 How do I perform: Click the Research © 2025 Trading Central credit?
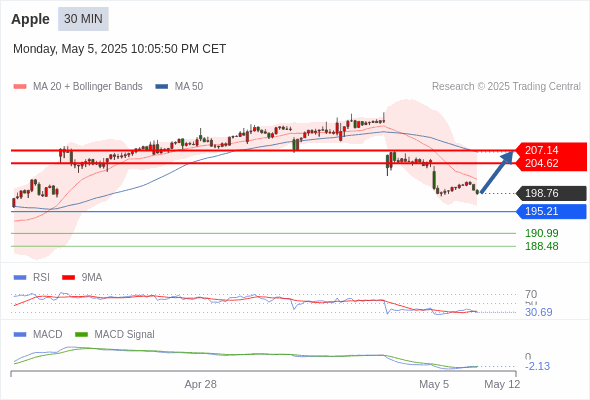pyautogui.click(x=506, y=87)
